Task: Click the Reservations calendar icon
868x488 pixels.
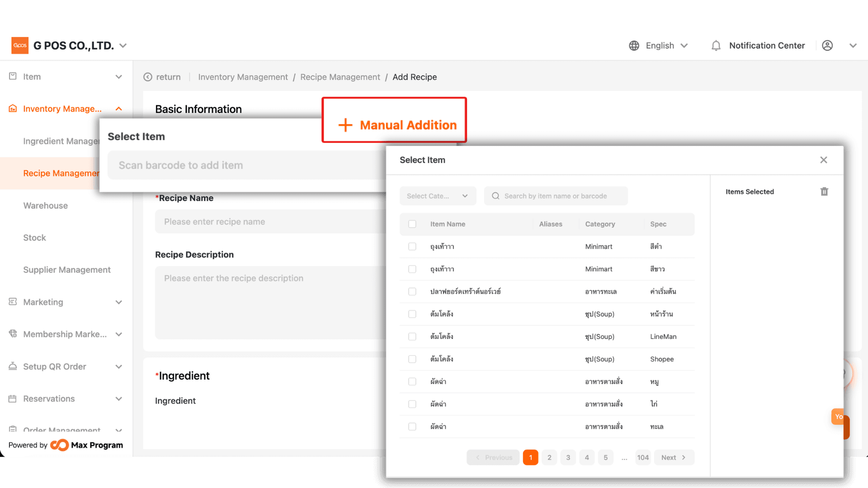Action: pyautogui.click(x=13, y=399)
